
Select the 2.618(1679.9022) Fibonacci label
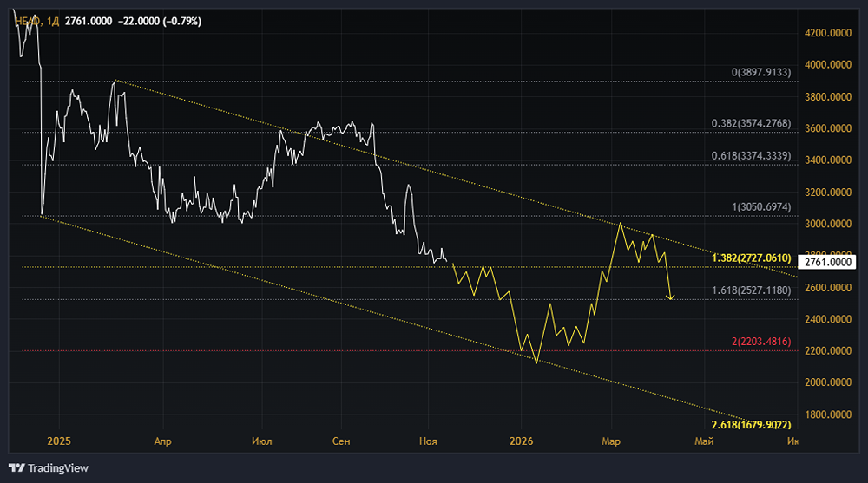(x=751, y=425)
